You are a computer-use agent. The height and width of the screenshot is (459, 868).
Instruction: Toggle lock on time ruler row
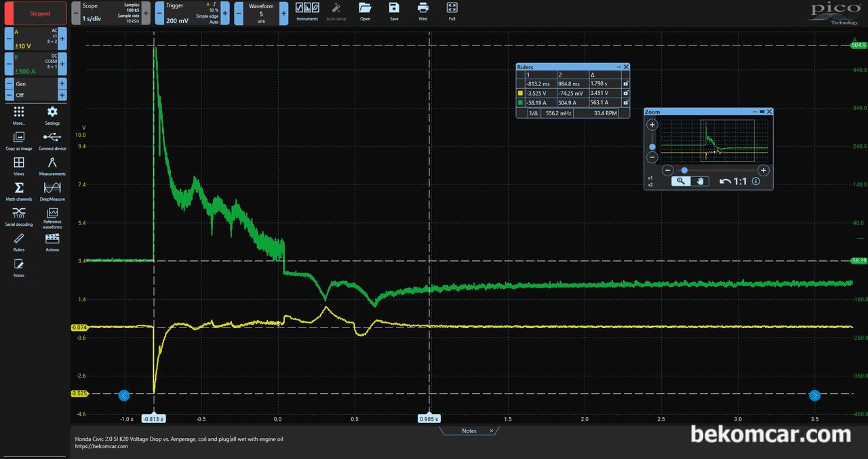tap(625, 83)
